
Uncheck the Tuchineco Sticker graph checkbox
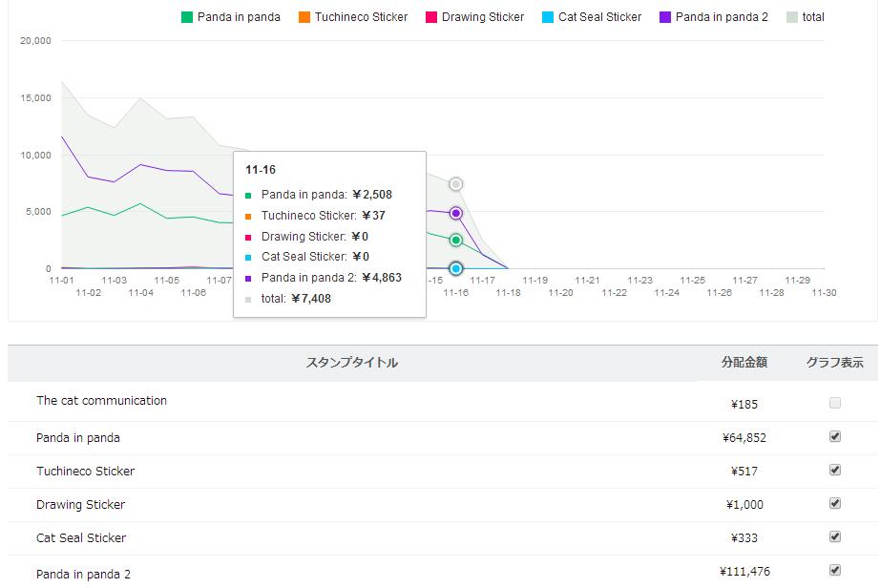tap(835, 470)
